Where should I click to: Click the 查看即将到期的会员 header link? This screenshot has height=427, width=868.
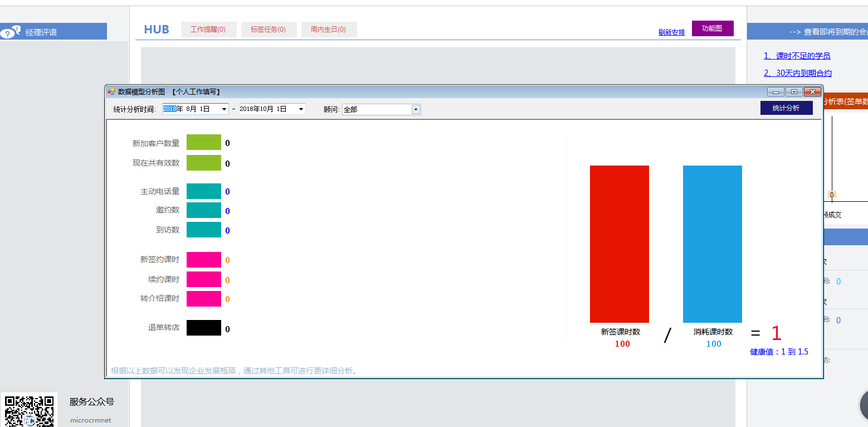tap(833, 32)
